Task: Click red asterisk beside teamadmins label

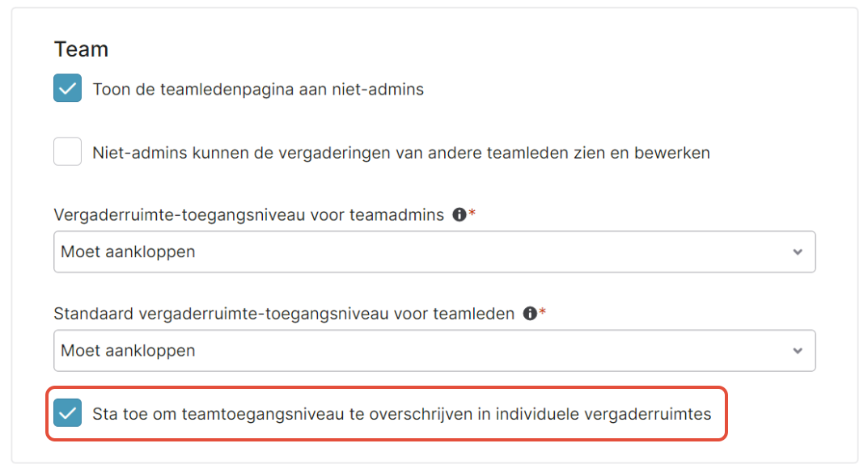Action: tap(472, 213)
